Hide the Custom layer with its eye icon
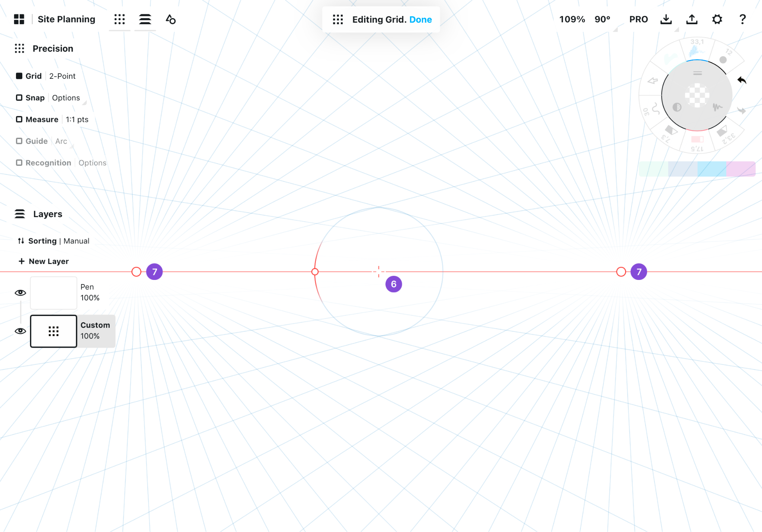 (x=20, y=331)
